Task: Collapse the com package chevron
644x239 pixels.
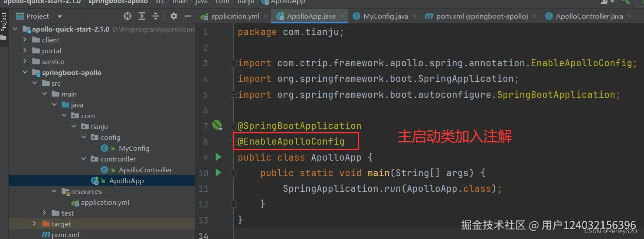Action: 64,116
